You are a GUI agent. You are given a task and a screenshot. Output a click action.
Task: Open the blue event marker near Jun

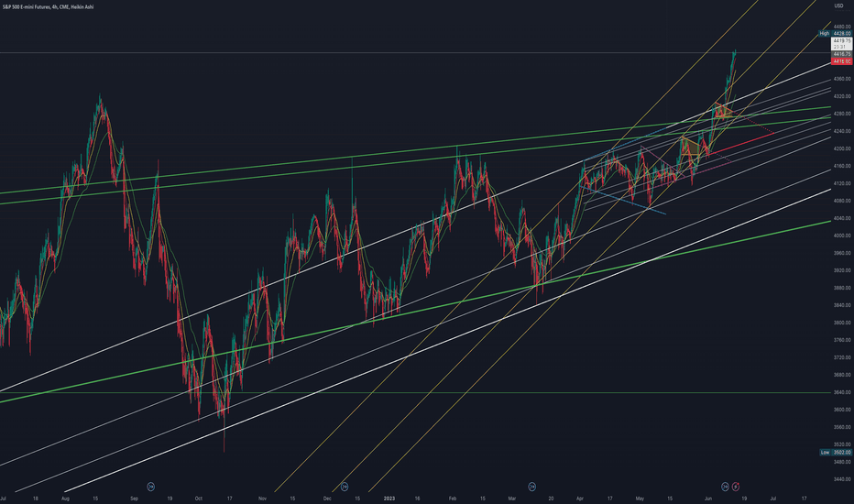point(725,487)
